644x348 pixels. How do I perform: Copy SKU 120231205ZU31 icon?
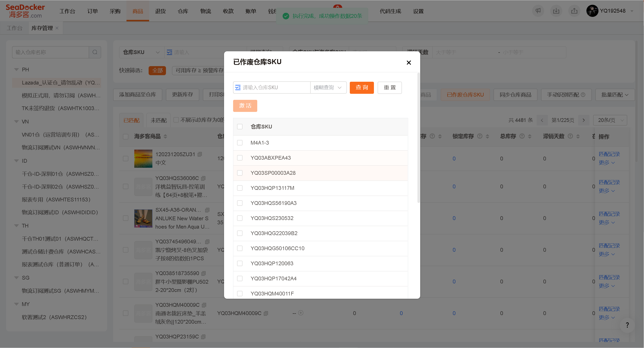pos(200,154)
